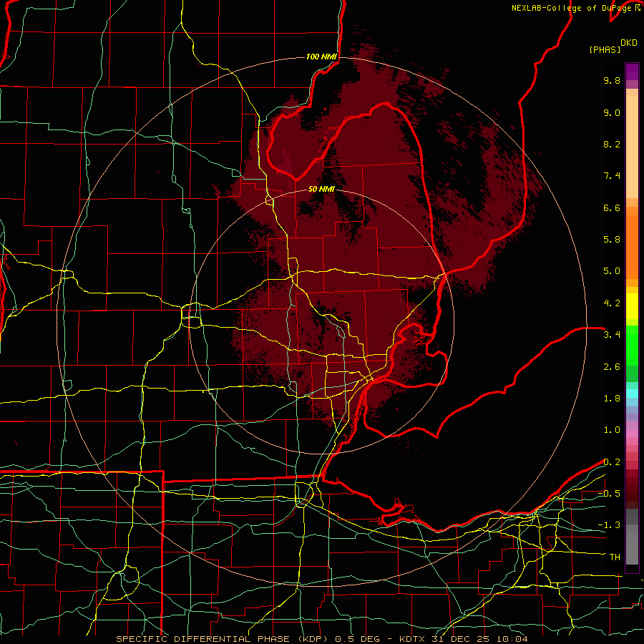
Task: Click the 3.4 color scale value
Action: [612, 335]
